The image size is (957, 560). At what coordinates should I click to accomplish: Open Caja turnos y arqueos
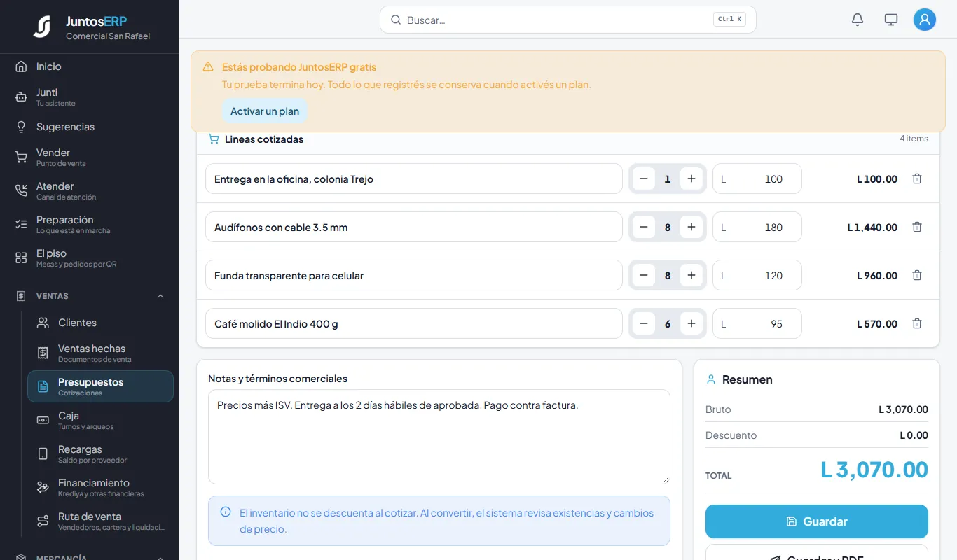pos(100,420)
